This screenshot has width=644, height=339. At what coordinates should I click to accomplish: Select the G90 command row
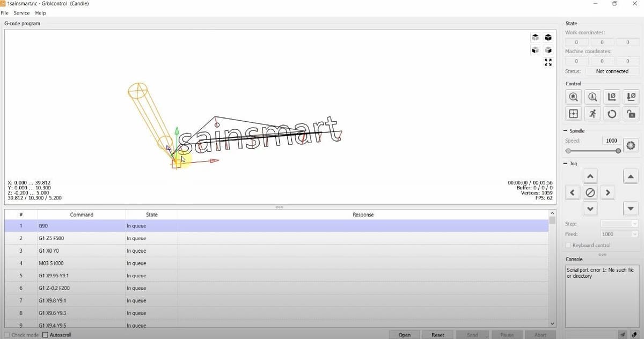pyautogui.click(x=276, y=226)
